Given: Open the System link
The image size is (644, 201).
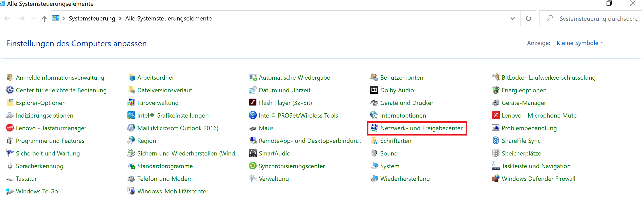Looking at the screenshot, I should point(390,166).
